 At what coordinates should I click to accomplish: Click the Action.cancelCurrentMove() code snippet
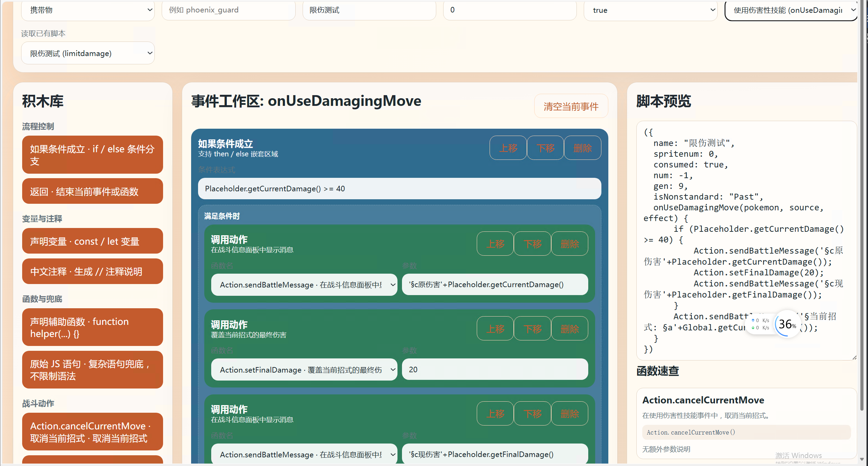tap(746, 432)
